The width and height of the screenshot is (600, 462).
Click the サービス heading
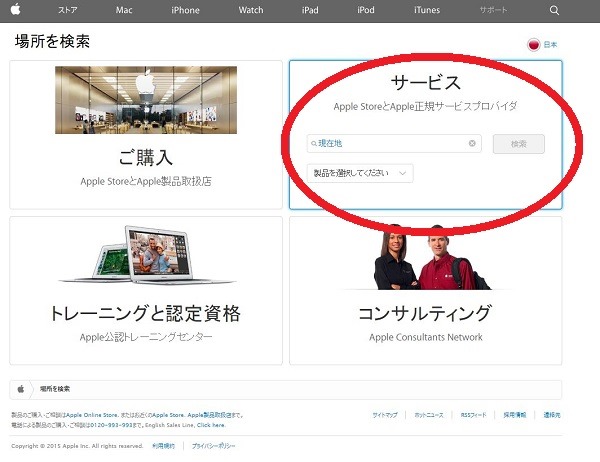point(426,83)
